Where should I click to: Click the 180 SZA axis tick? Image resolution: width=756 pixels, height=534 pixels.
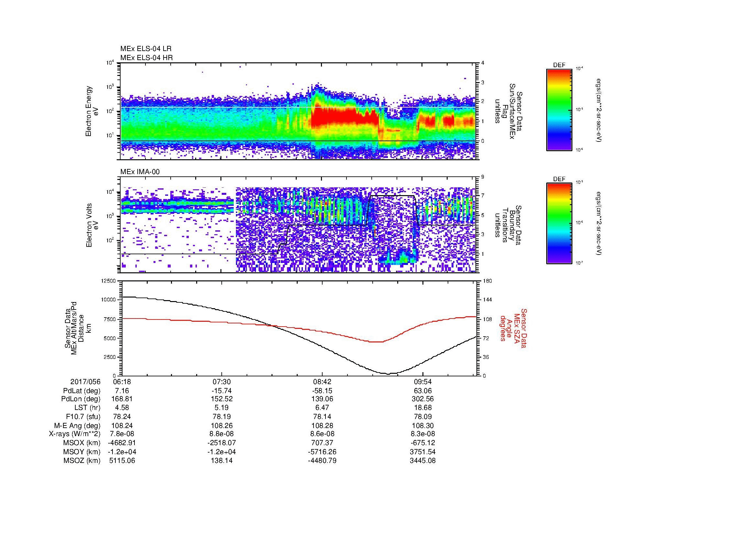click(487, 281)
